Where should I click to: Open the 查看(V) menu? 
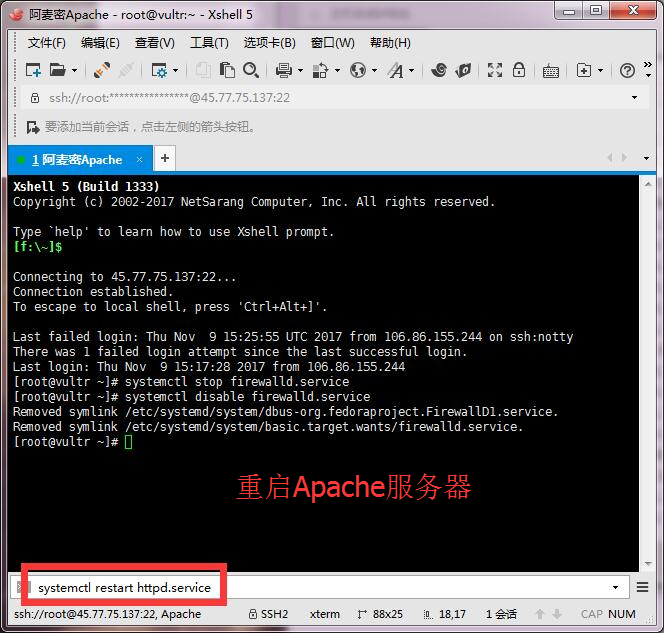point(155,43)
